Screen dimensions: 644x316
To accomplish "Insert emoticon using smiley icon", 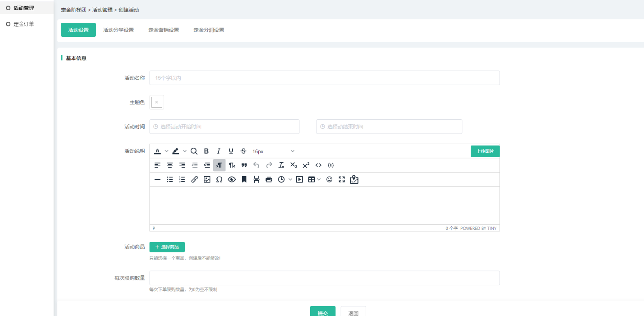I will coord(329,180).
